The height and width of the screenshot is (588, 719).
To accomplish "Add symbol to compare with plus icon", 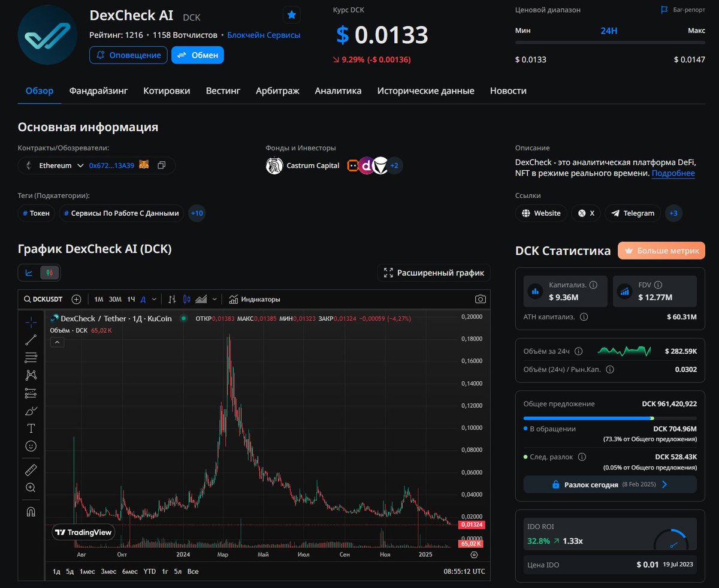I will point(77,299).
